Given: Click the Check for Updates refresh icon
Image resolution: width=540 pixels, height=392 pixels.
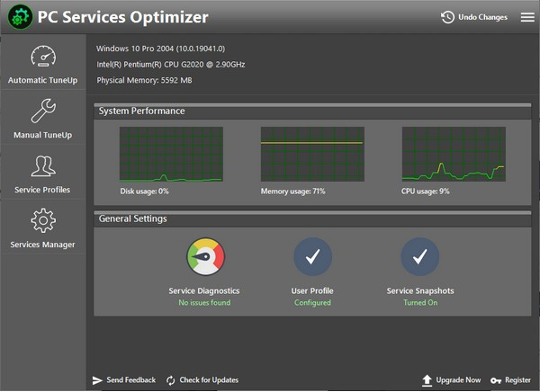Looking at the screenshot, I should [170, 380].
